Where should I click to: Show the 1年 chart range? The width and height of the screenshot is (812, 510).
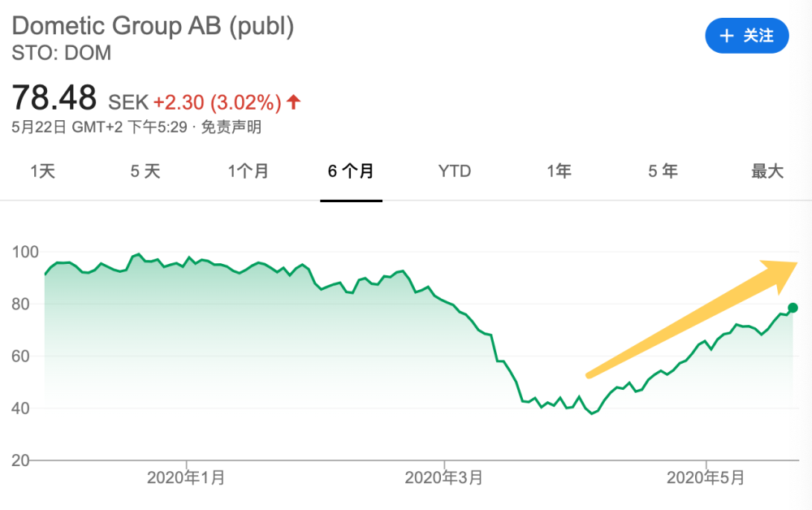[x=559, y=171]
